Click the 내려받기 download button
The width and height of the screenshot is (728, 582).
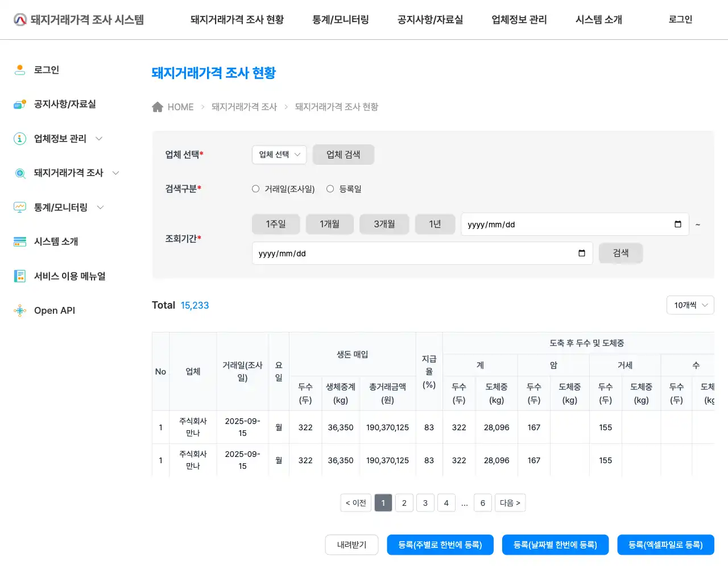[x=351, y=544]
